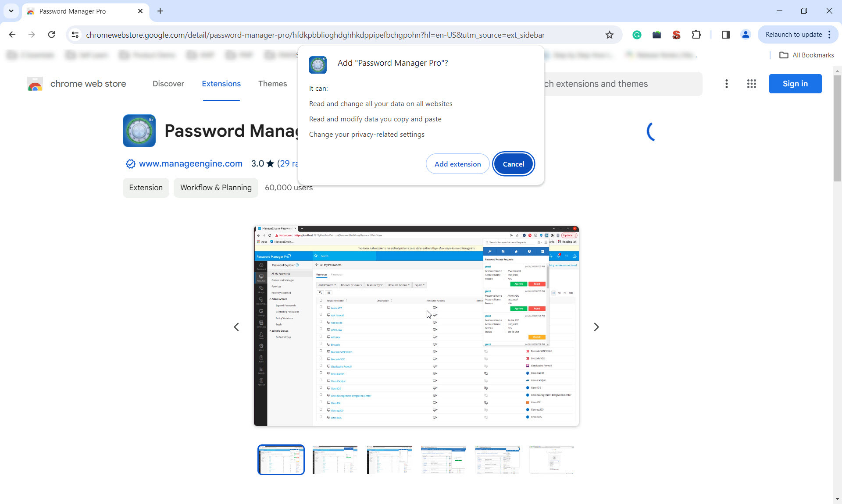Screen dimensions: 842x504
Task: Toggle the browser side panel icon
Action: (725, 35)
